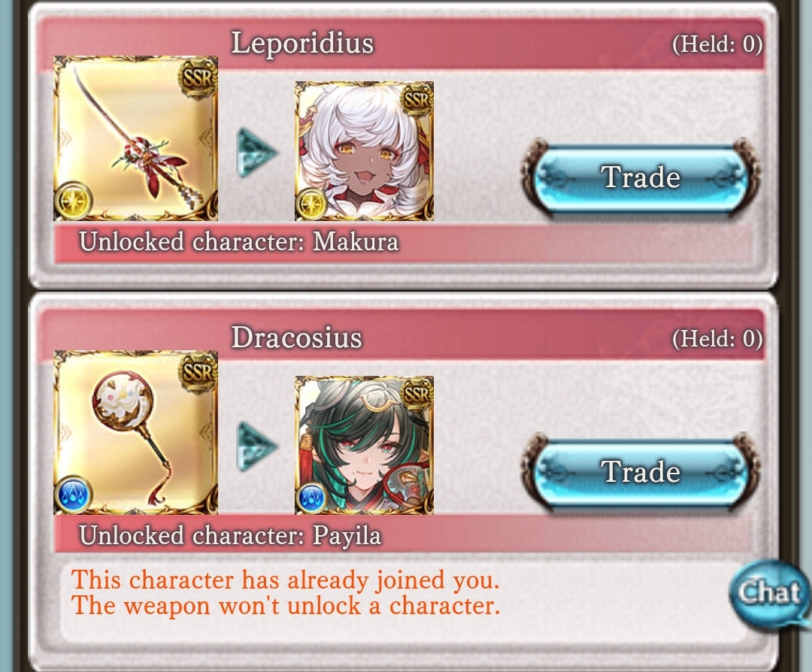Click the Leporidius title header
812x672 pixels.
click(x=302, y=43)
